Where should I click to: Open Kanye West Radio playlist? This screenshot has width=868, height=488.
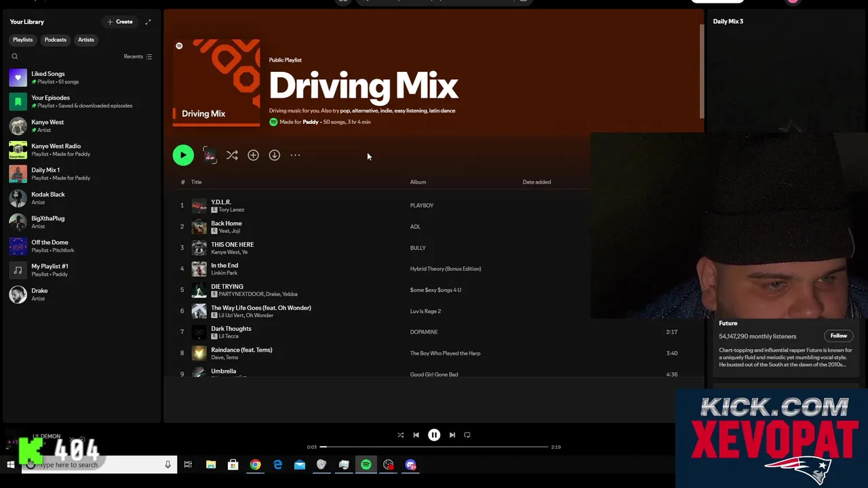click(81, 150)
